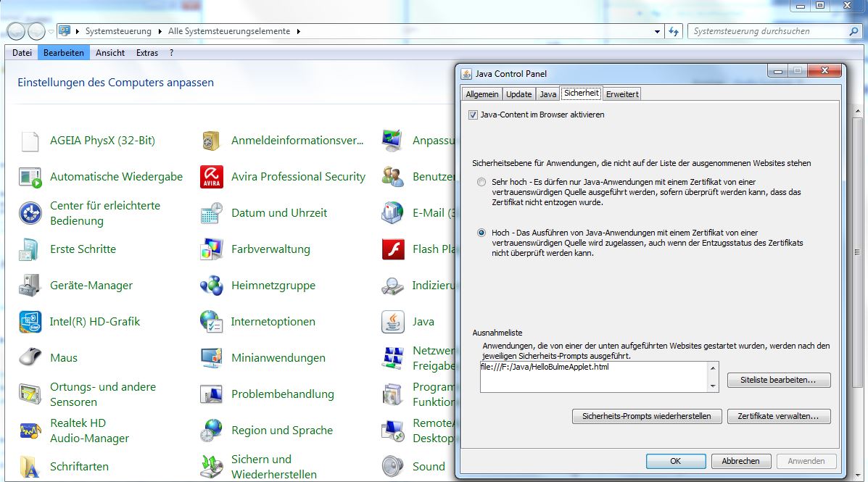Open the address bar breadcrumb dropdown

point(657,31)
